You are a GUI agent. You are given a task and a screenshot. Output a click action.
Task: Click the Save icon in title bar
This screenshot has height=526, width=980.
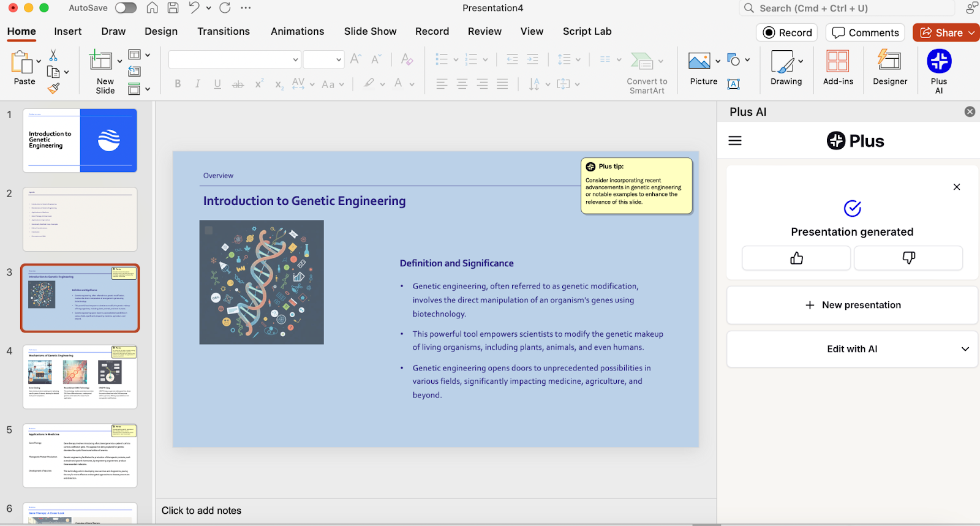coord(173,8)
